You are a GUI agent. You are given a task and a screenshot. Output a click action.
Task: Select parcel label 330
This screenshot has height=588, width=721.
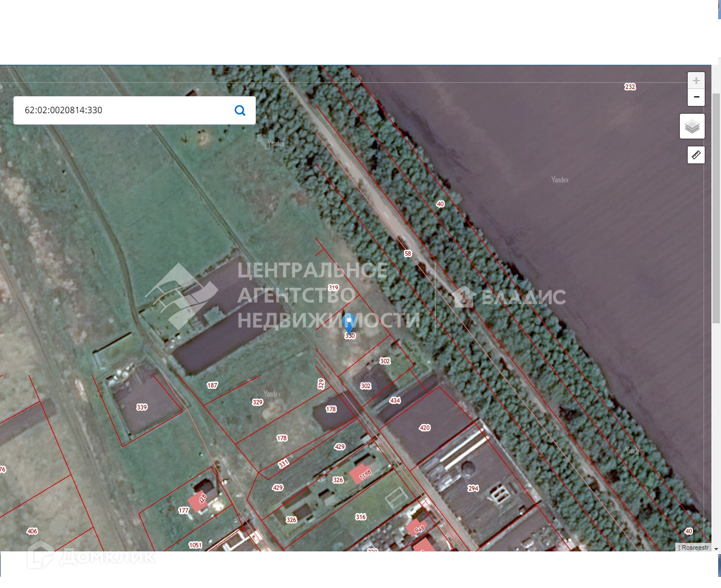click(350, 336)
